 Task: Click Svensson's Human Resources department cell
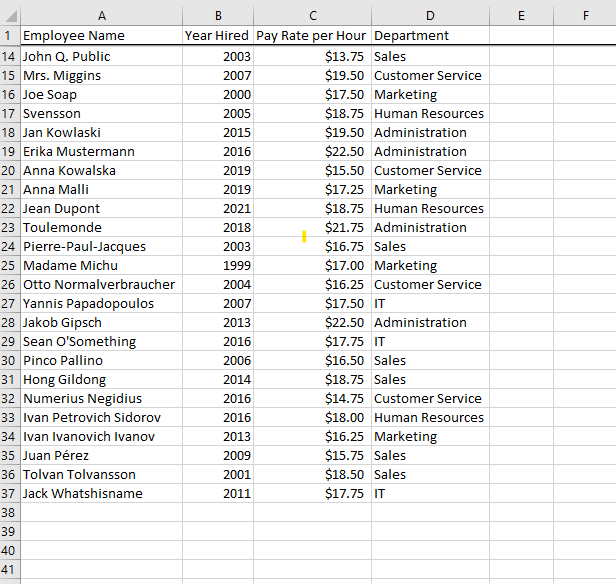[429, 114]
